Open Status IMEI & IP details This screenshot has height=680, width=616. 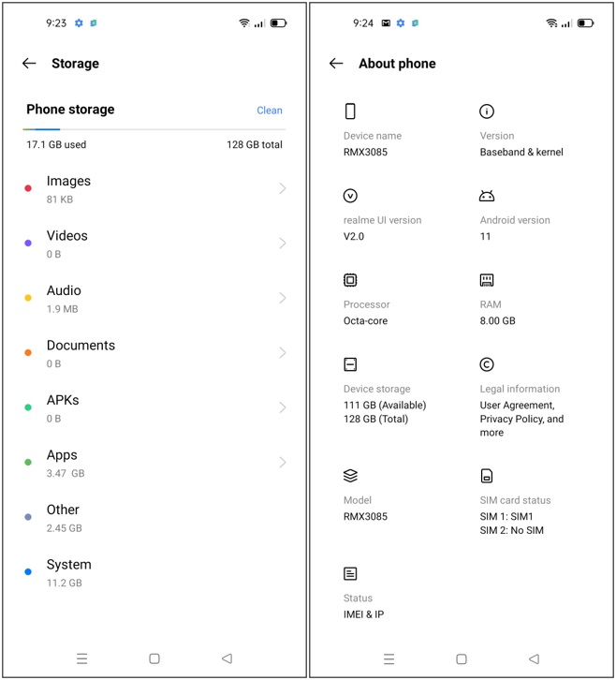pyautogui.click(x=363, y=605)
